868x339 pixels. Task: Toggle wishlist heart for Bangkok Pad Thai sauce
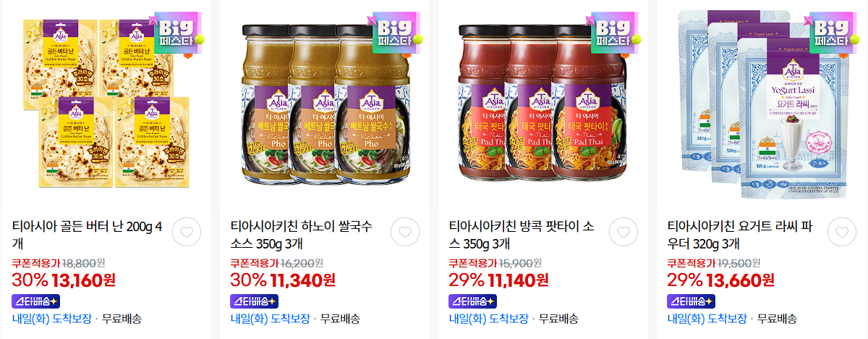click(x=624, y=233)
